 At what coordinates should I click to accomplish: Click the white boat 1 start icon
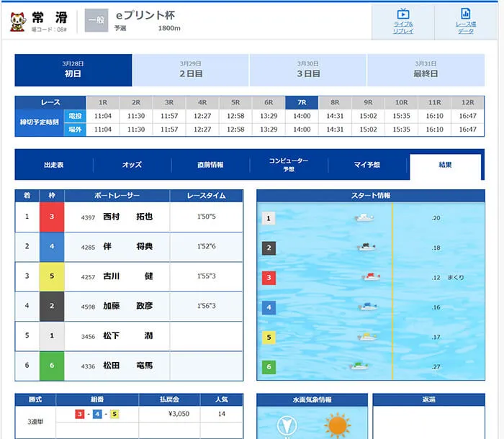[x=364, y=218]
